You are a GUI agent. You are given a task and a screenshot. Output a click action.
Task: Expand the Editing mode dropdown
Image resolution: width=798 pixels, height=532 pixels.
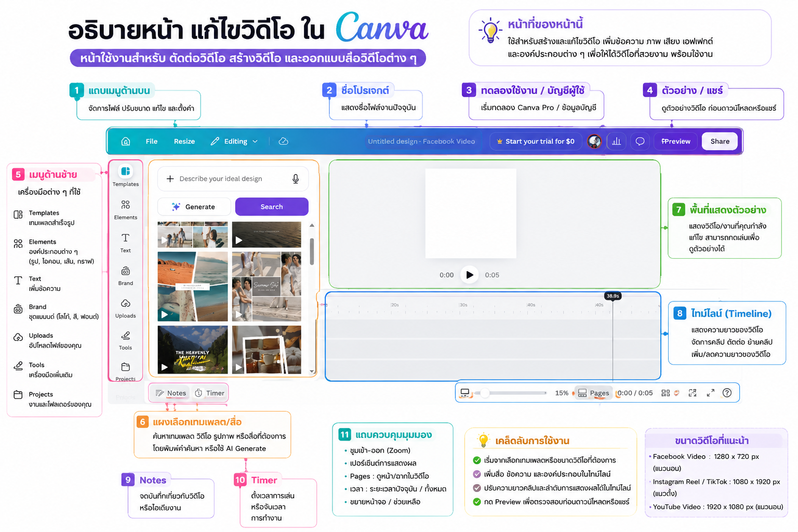(x=234, y=141)
